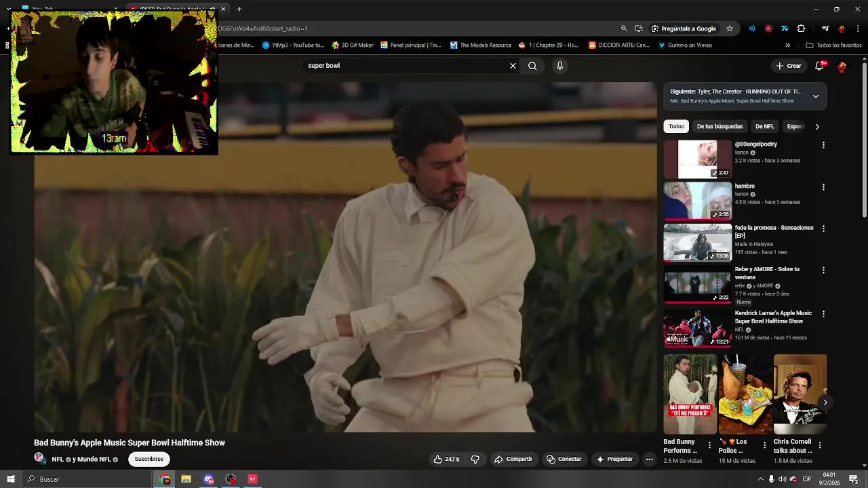Click the search magnifier button next to 'super bowl'
This screenshot has width=868, height=488.
pos(532,66)
